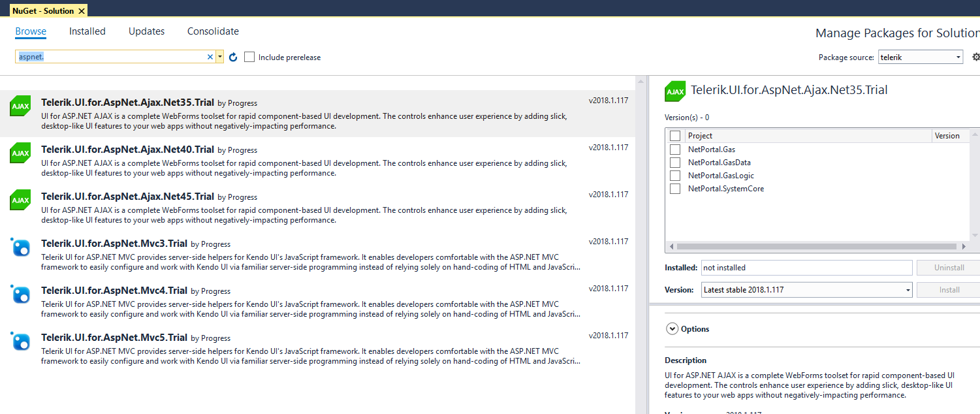This screenshot has width=980, height=414.
Task: Click the Uninstall button
Action: click(948, 268)
